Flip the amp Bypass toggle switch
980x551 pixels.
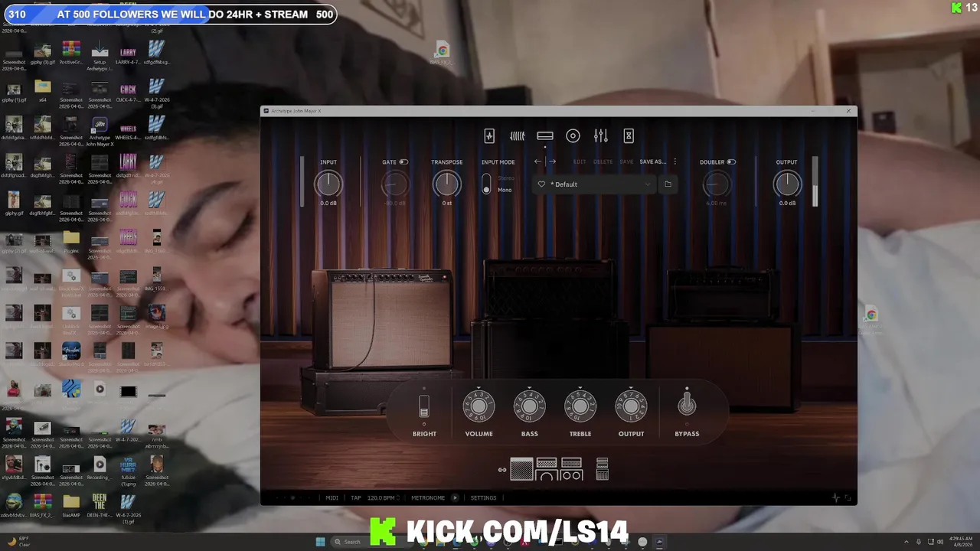(687, 403)
